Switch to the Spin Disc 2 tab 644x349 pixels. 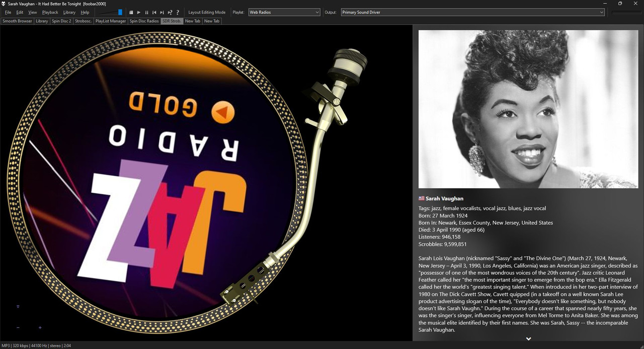61,21
